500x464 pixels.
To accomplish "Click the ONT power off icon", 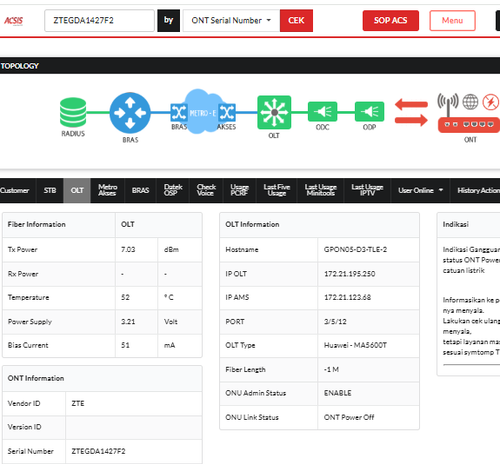I will coord(491,102).
